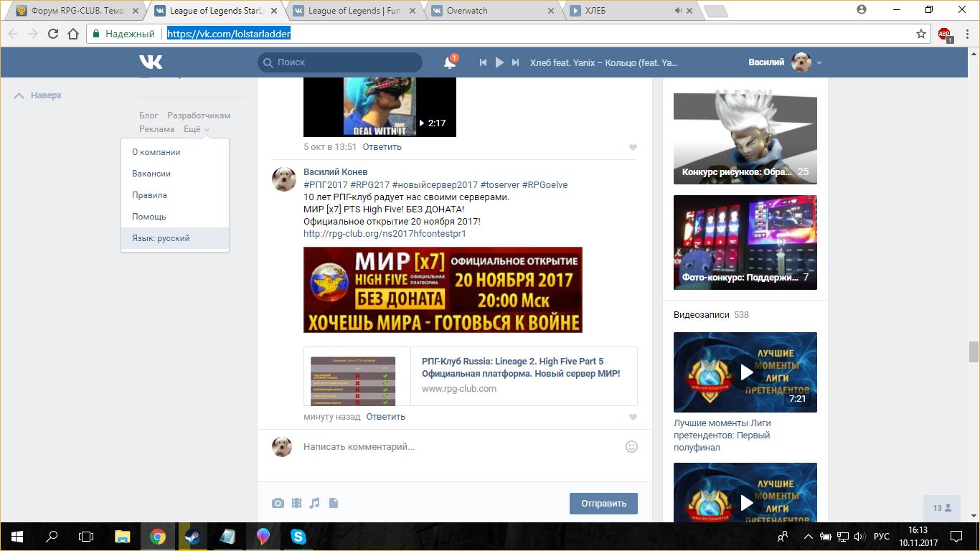Open Реклама footer link

156,129
